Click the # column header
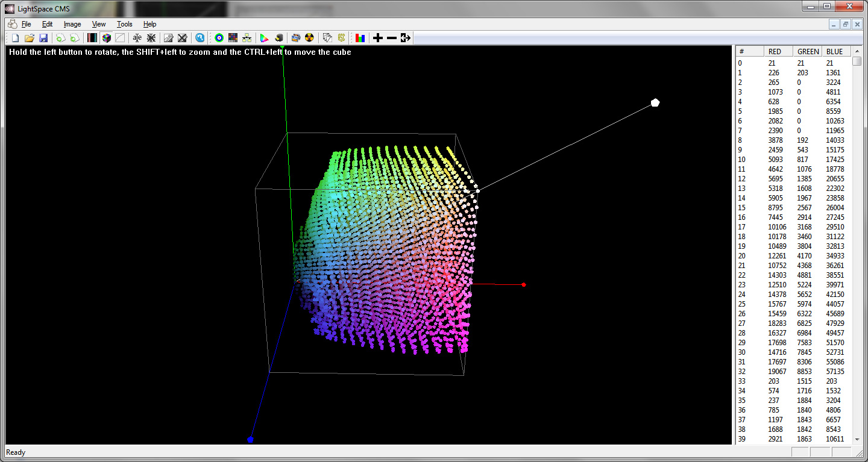The width and height of the screenshot is (868, 462). pos(749,51)
